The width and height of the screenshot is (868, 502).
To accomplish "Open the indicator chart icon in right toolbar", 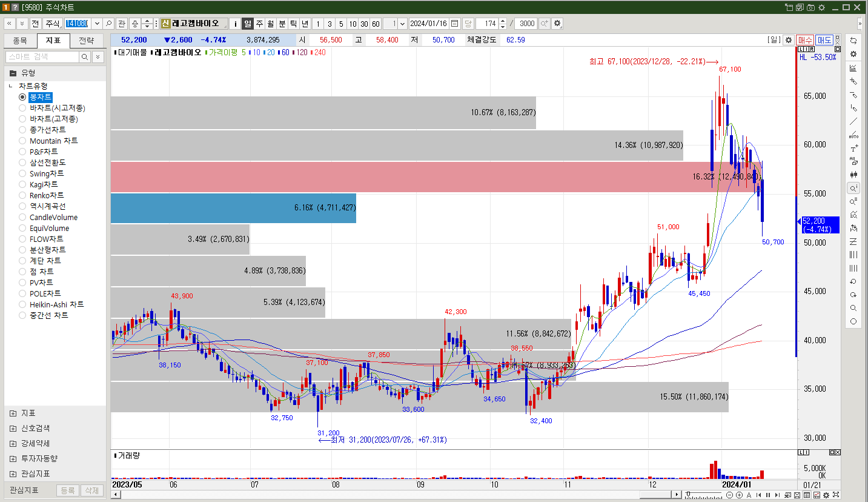I will click(x=853, y=68).
